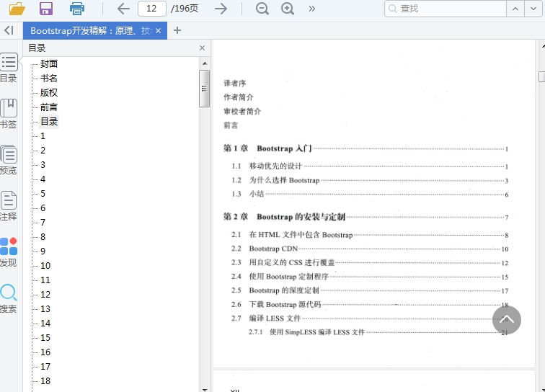Save the document with the disk icon

46,9
